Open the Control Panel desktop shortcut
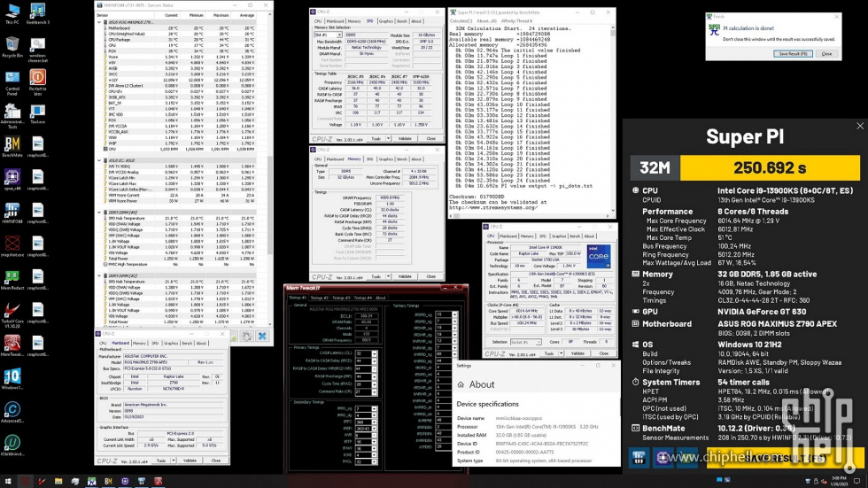The height and width of the screenshot is (488, 868). tap(12, 83)
